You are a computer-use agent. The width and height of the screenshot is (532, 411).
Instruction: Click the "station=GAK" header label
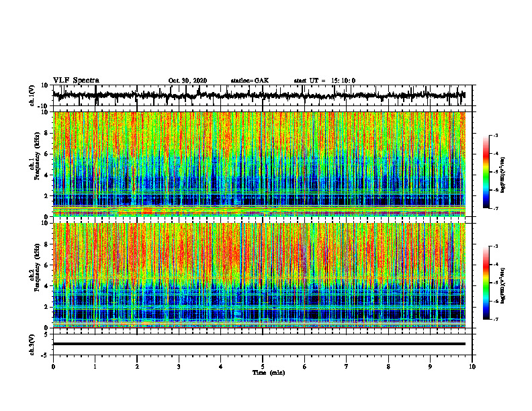[x=250, y=81]
